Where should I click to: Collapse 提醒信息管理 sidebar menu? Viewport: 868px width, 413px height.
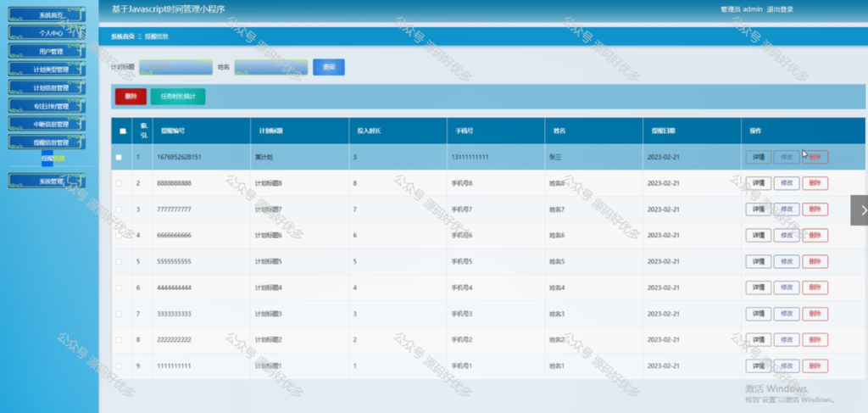click(x=47, y=142)
